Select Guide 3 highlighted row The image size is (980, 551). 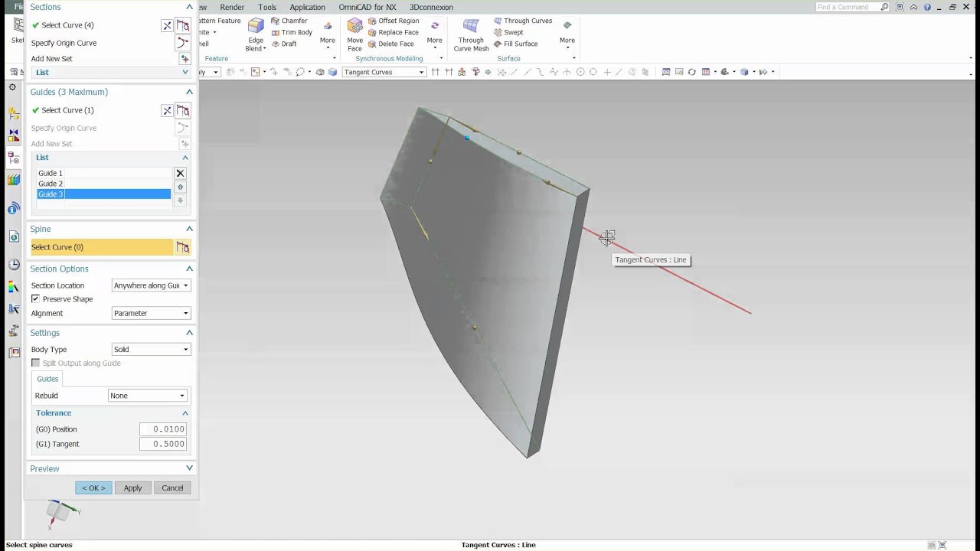tap(104, 194)
